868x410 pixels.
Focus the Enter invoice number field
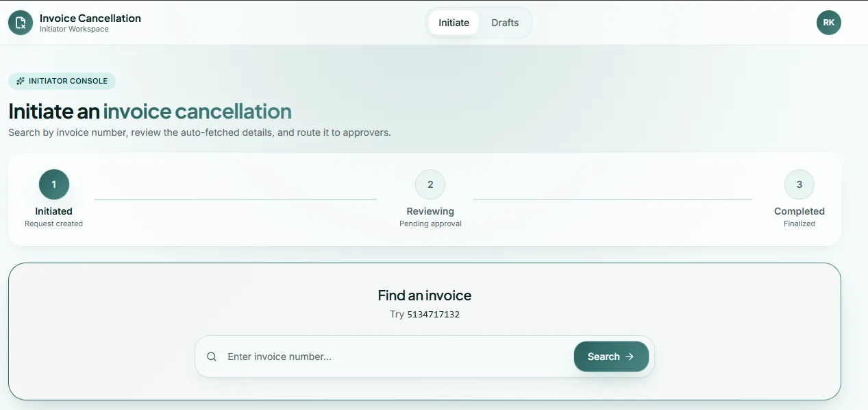click(396, 357)
